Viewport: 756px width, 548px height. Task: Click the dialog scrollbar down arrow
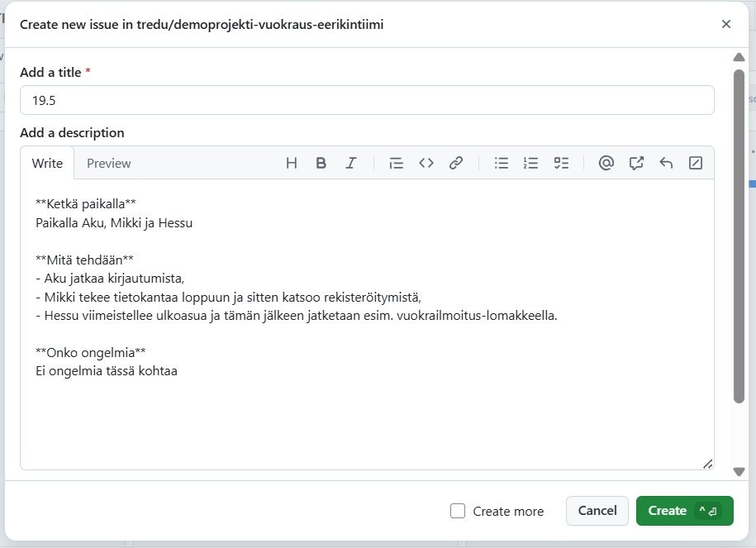pyautogui.click(x=739, y=472)
